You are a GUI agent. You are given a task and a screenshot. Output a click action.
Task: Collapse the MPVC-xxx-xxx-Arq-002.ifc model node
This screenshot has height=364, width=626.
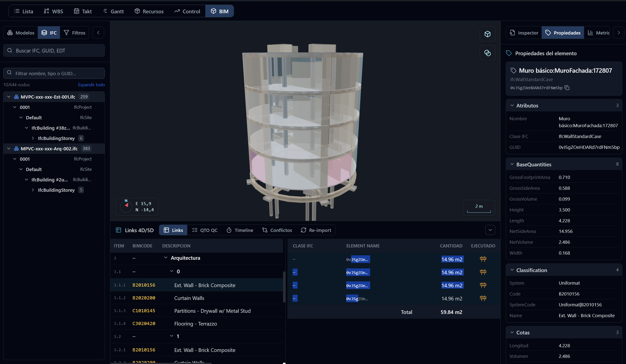pos(9,149)
